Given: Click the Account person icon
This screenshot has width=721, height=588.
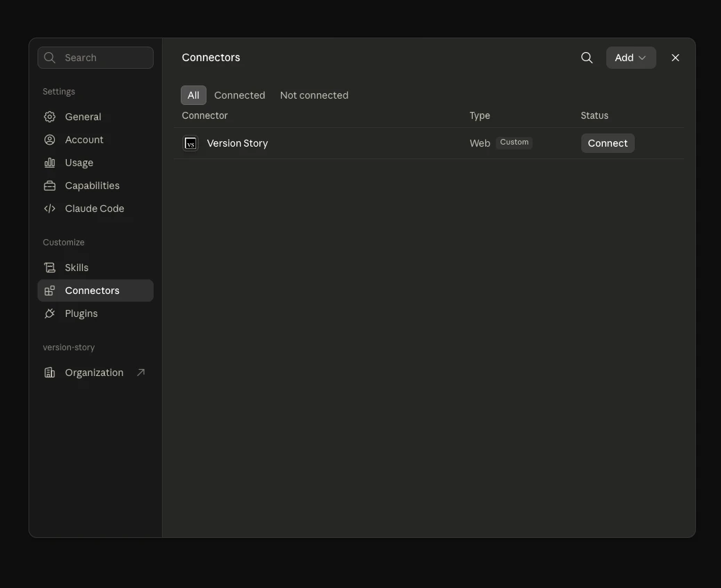Looking at the screenshot, I should pyautogui.click(x=49, y=140).
